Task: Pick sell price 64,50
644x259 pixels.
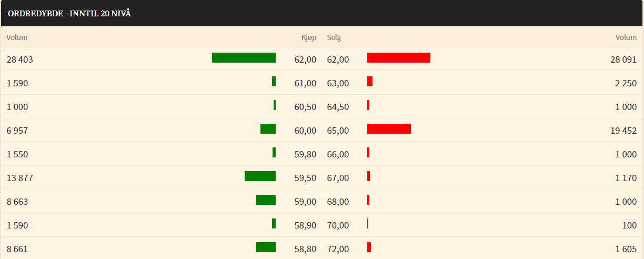Action: 338,107
